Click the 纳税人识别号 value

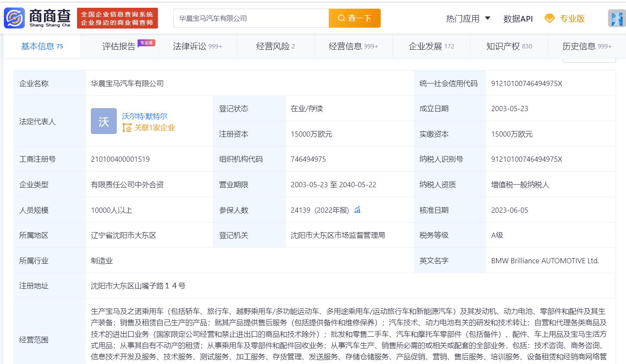[526, 159]
